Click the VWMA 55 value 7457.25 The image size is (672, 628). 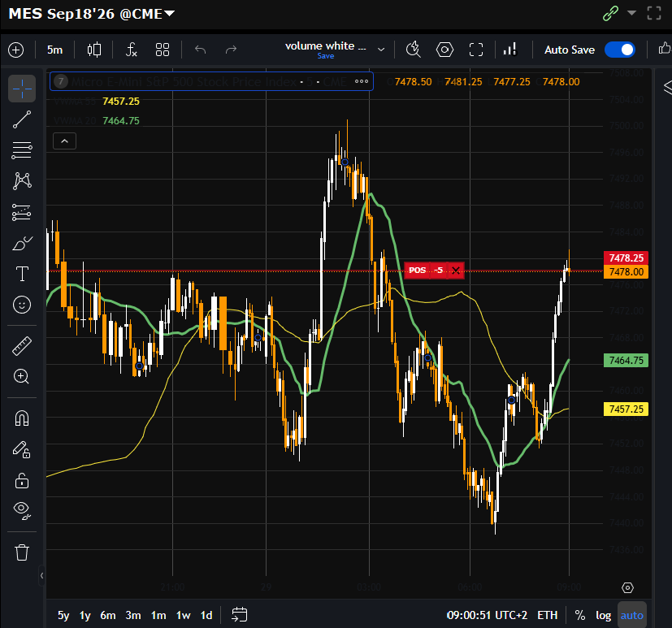pyautogui.click(x=121, y=101)
